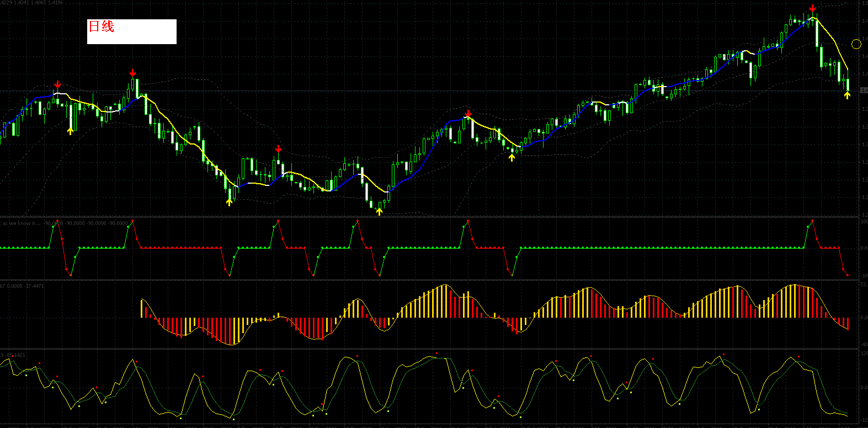Click the red 日线 text

tap(102, 26)
